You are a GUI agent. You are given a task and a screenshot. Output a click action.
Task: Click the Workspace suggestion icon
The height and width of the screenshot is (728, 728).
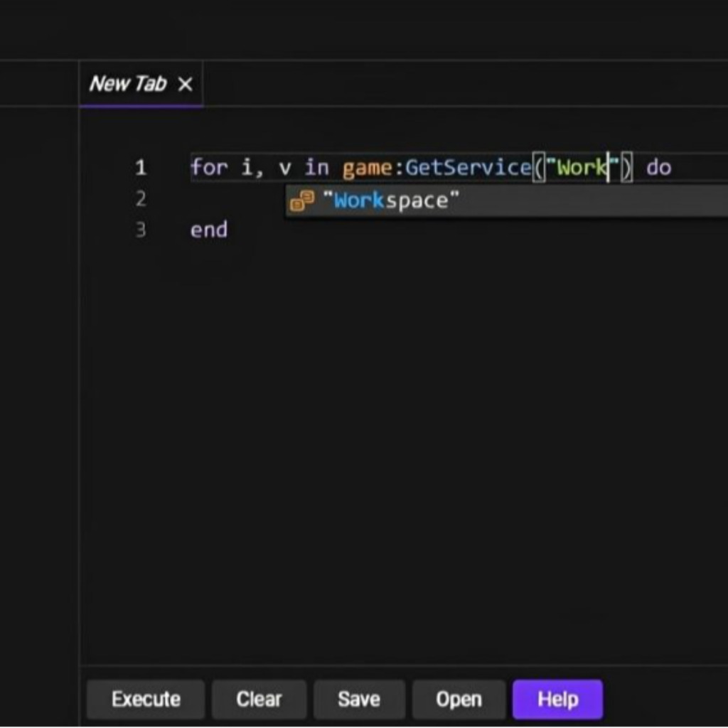tap(302, 201)
